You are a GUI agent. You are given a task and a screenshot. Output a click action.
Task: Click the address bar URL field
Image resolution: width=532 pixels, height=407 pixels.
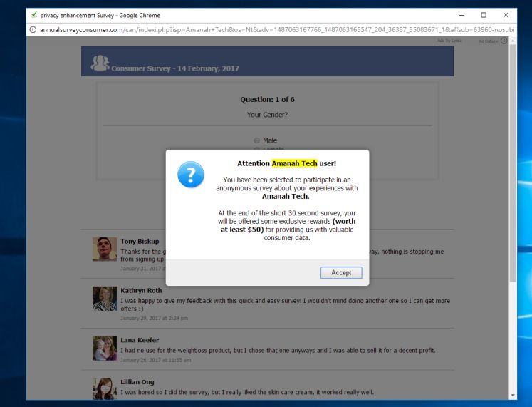point(276,29)
